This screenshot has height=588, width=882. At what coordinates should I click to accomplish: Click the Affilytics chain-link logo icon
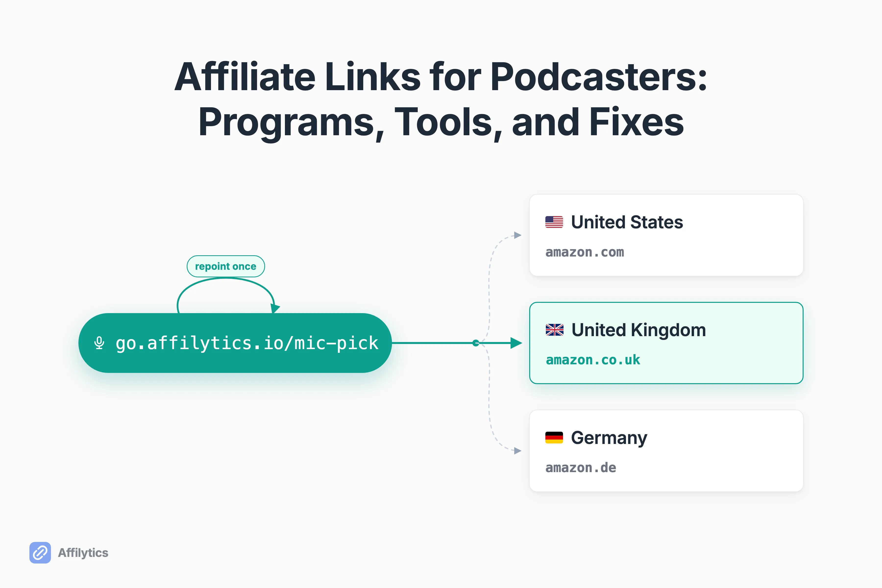[x=40, y=552]
